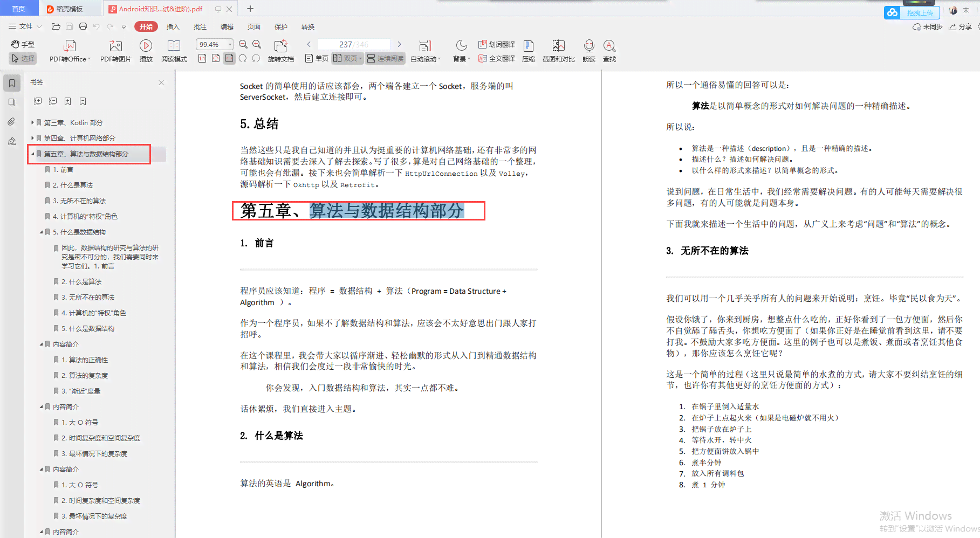The image size is (980, 538).
Task: Switch to the 页面 page tab
Action: 253,26
